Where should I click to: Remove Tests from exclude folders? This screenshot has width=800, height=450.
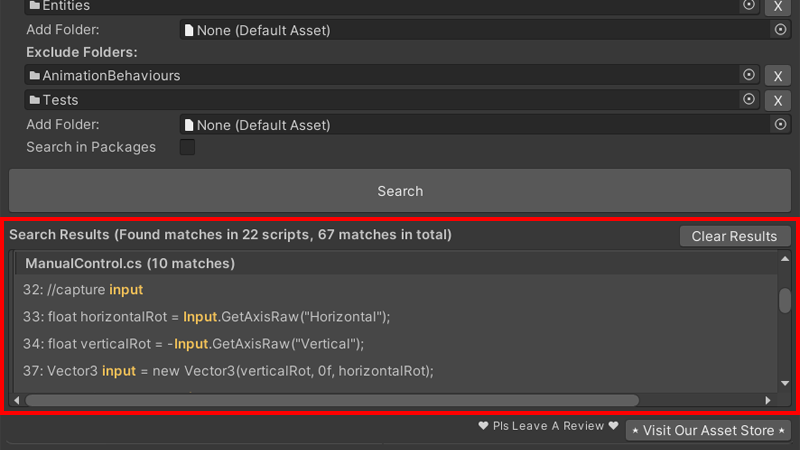pyautogui.click(x=778, y=101)
